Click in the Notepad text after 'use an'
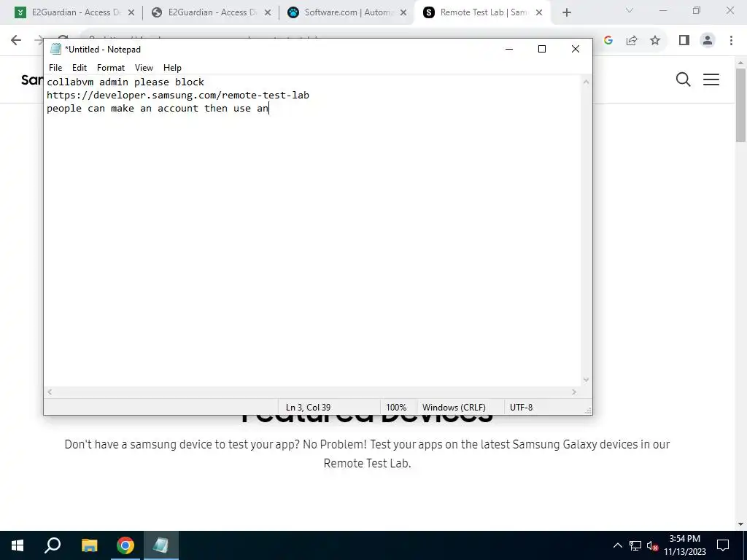 (270, 109)
